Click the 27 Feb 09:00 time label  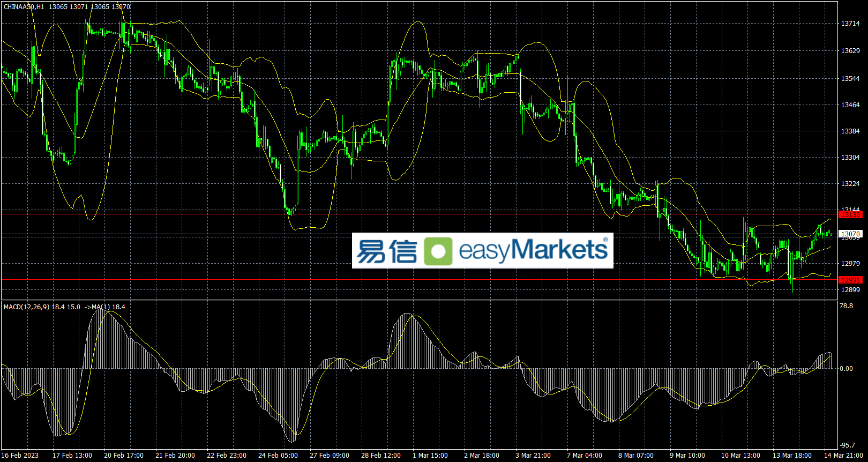[330, 456]
